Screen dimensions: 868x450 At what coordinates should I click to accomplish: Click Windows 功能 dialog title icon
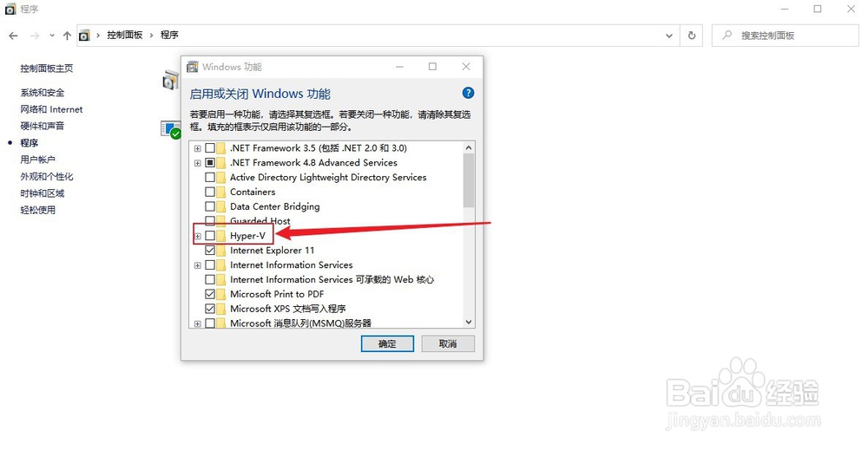tap(192, 67)
